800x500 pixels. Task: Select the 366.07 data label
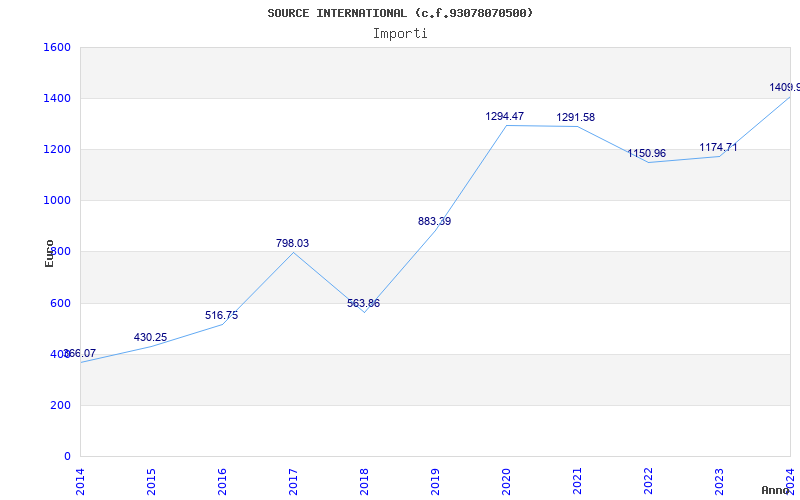[x=79, y=354]
